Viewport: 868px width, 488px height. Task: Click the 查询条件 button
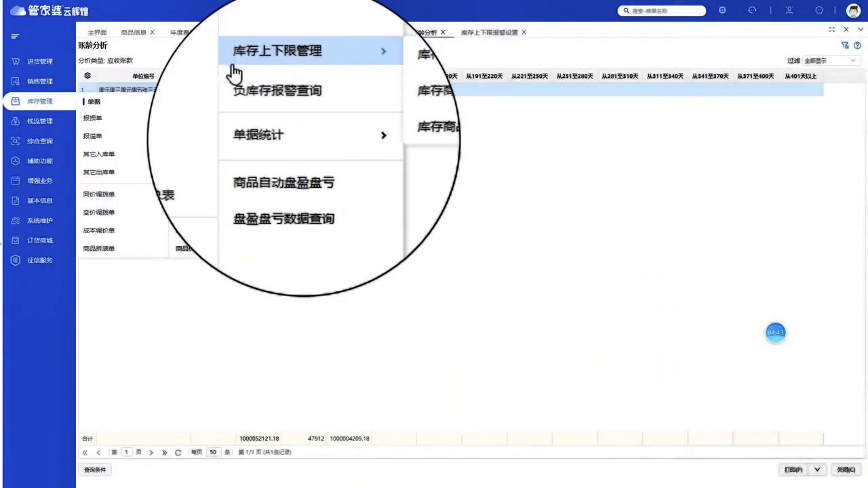click(x=94, y=469)
